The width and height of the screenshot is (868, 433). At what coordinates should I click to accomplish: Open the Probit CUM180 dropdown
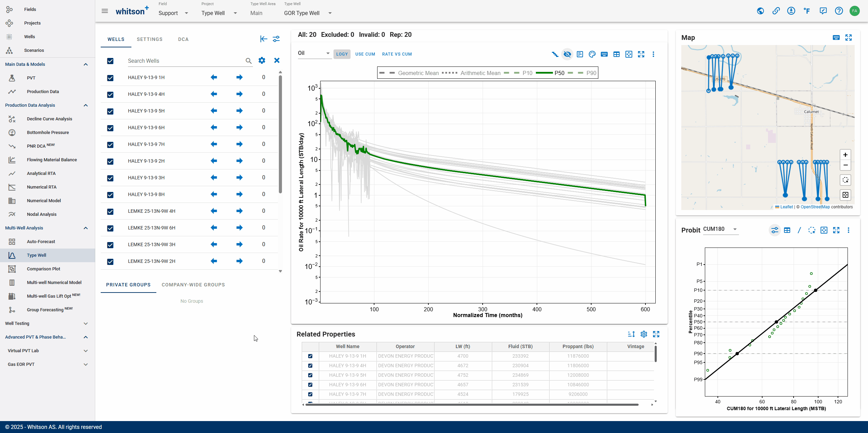(720, 229)
